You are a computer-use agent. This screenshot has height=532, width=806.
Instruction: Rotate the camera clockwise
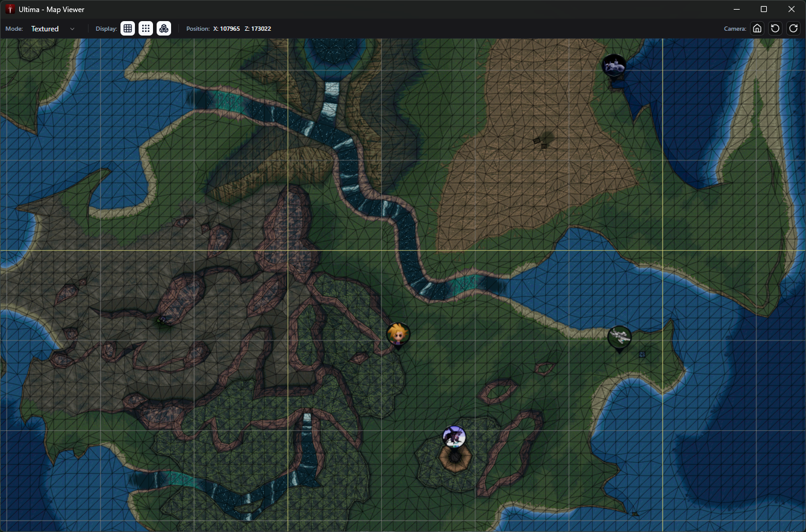click(793, 28)
